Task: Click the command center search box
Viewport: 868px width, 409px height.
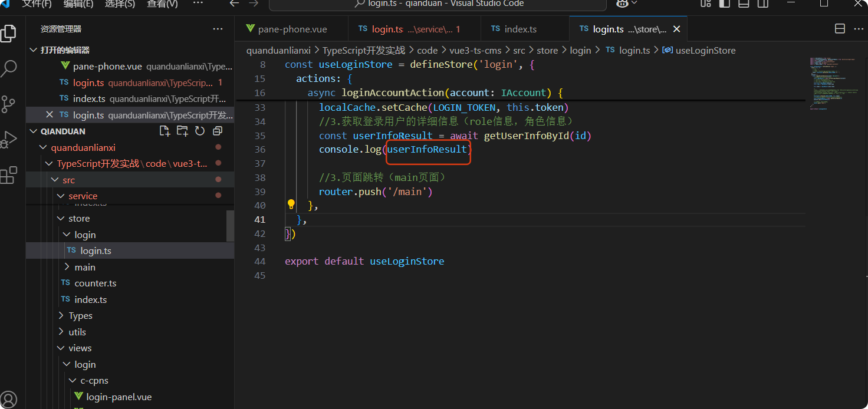Action: 438,4
